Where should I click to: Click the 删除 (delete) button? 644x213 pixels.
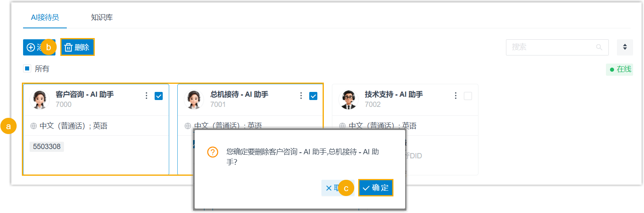77,47
